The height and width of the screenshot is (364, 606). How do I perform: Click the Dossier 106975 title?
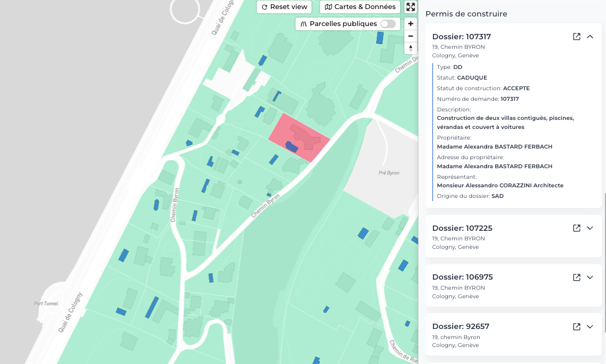462,277
